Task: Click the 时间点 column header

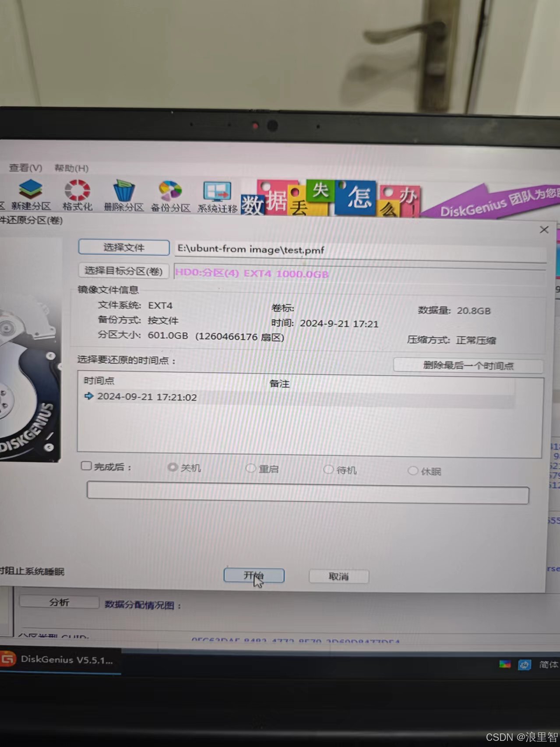Action: pyautogui.click(x=99, y=381)
